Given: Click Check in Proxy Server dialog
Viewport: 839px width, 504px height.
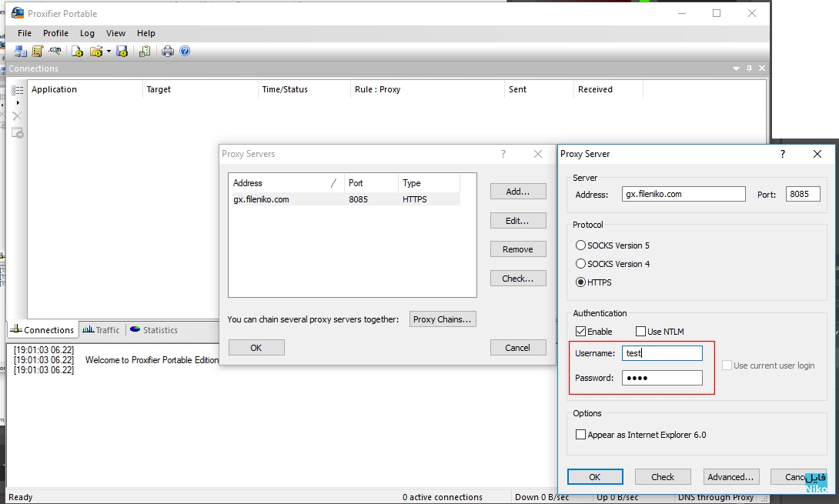Looking at the screenshot, I should click(663, 477).
